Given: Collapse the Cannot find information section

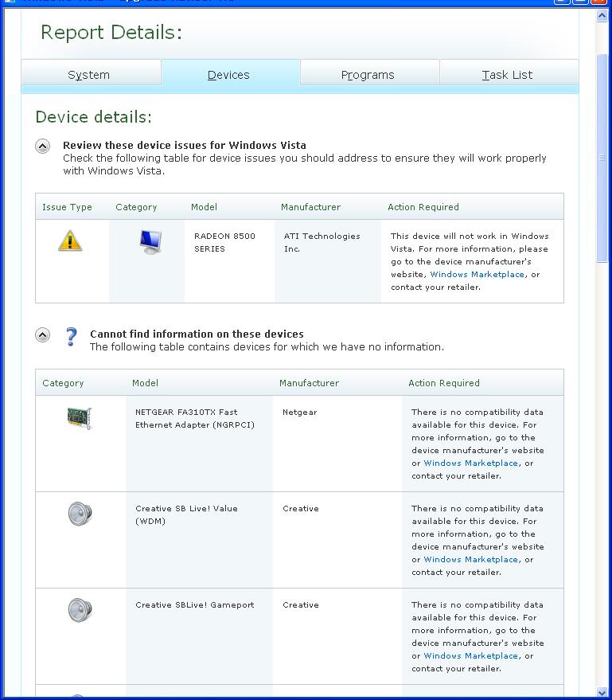Looking at the screenshot, I should [42, 334].
